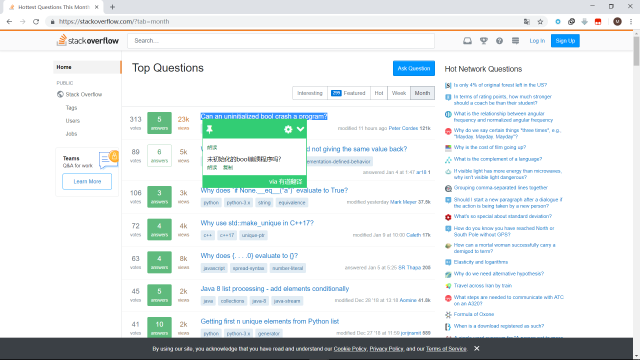Open 'Why use std::make_unique in C++17?'

[x=257, y=223]
